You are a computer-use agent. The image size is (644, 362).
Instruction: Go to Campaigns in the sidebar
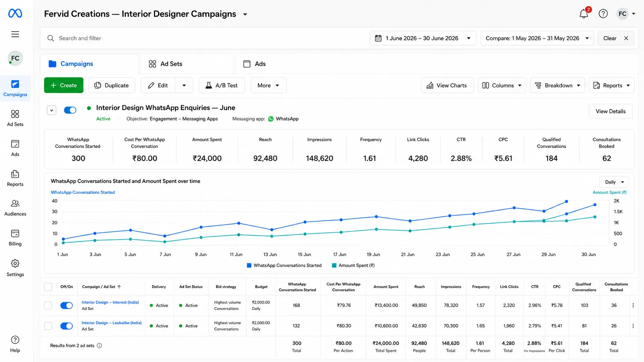coord(15,88)
